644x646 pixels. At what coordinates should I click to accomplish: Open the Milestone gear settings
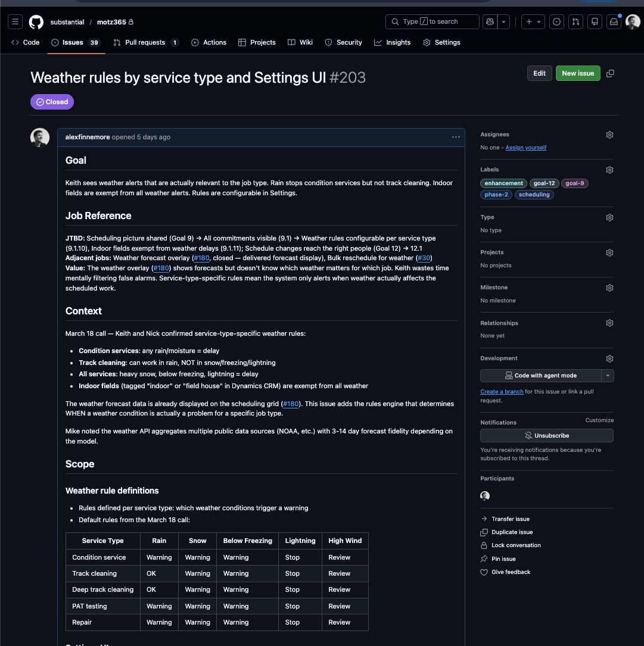[x=609, y=288]
